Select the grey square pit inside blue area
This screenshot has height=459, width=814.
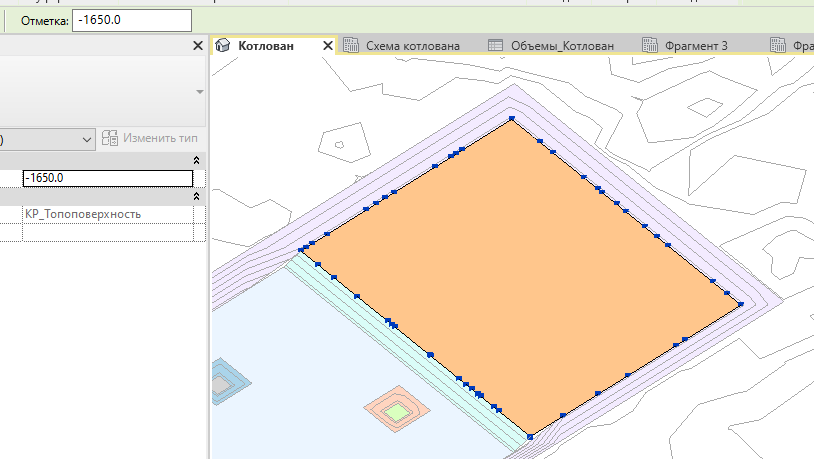(x=222, y=385)
